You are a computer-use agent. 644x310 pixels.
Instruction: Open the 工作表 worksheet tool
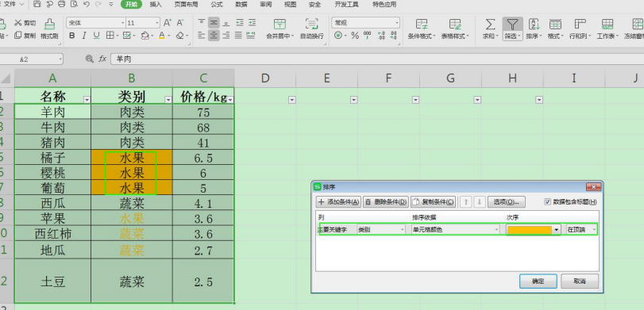607,29
